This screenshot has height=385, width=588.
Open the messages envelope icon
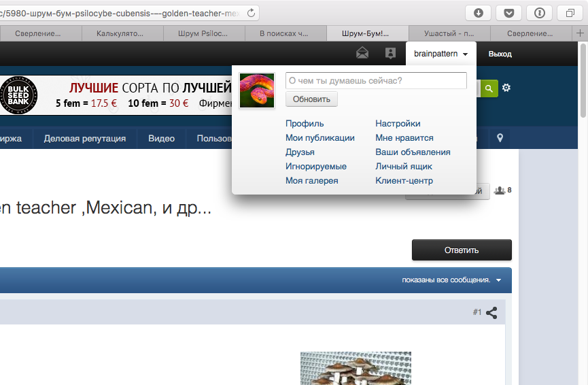tap(362, 53)
